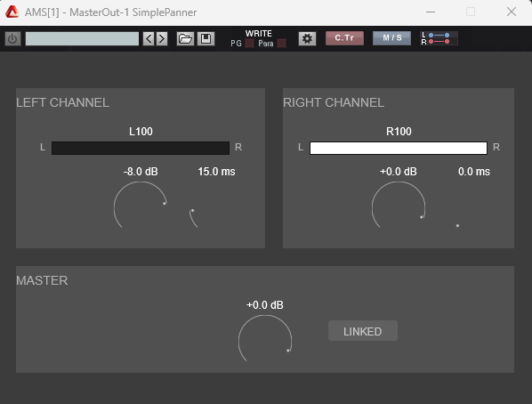This screenshot has width=532, height=404.
Task: Click the L100 pan value
Action: pyautogui.click(x=141, y=132)
